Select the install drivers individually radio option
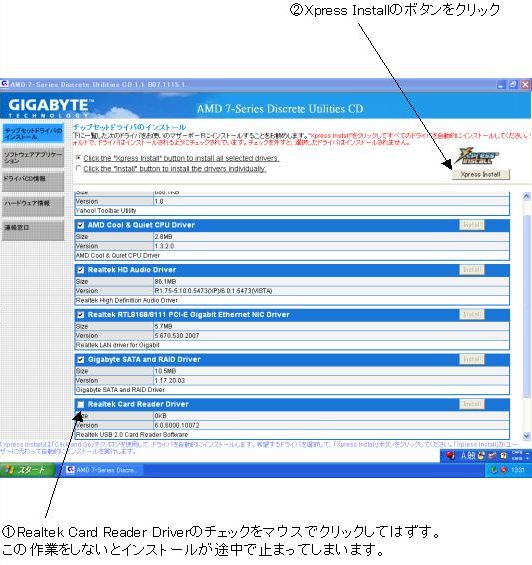The width and height of the screenshot is (532, 565). 78,168
